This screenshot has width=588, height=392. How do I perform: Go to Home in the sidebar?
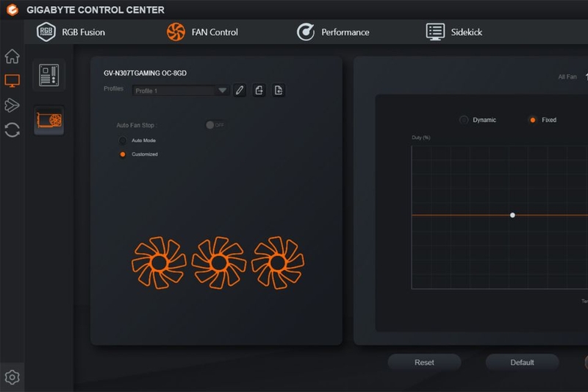12,57
